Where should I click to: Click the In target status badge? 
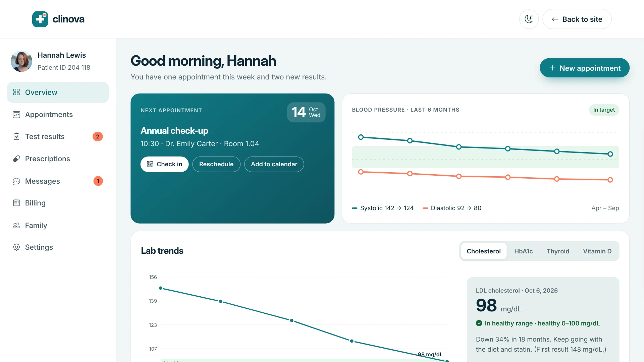tap(604, 110)
